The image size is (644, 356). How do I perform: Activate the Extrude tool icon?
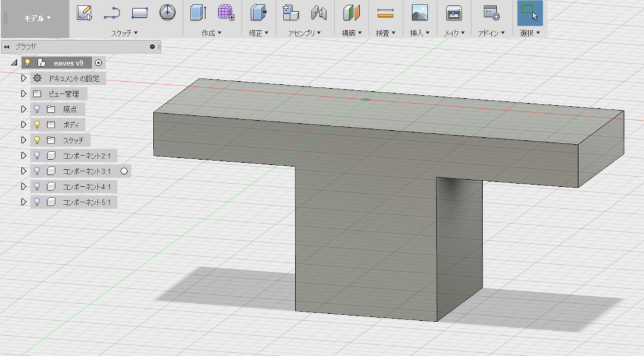198,13
